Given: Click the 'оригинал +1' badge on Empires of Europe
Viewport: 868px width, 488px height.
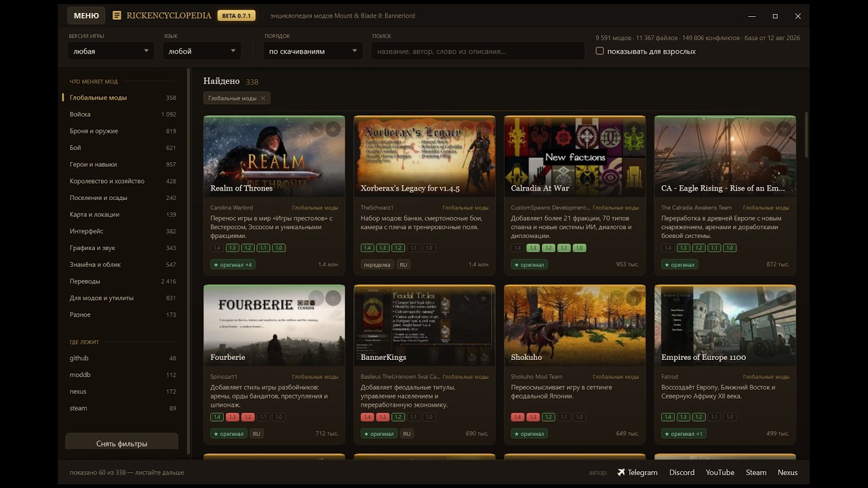Looking at the screenshot, I should point(684,434).
